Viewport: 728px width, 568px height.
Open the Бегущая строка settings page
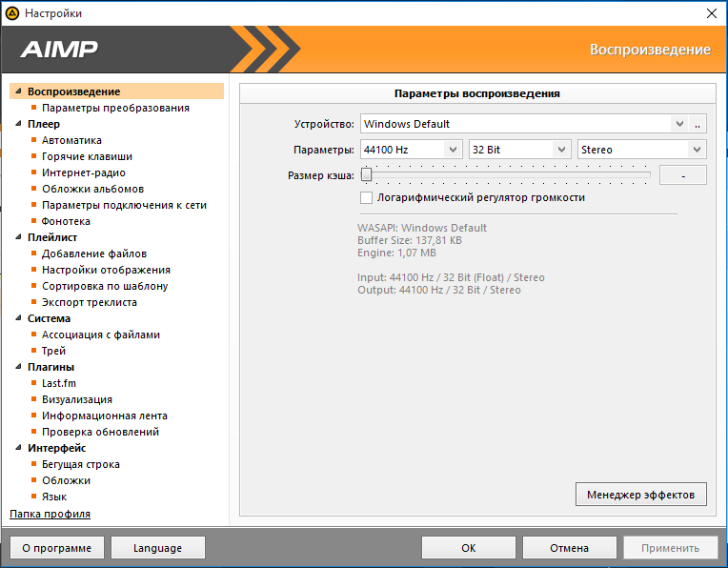tap(81, 464)
